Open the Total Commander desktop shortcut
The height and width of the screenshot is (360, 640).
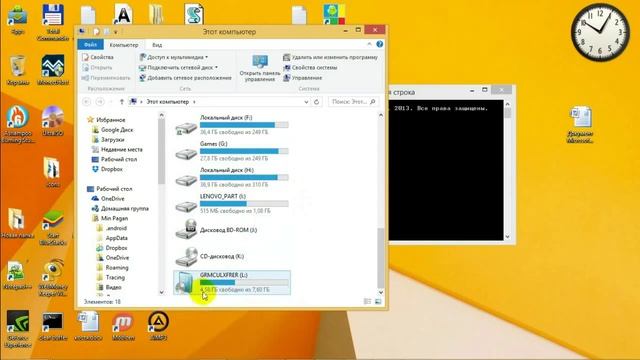(x=53, y=21)
